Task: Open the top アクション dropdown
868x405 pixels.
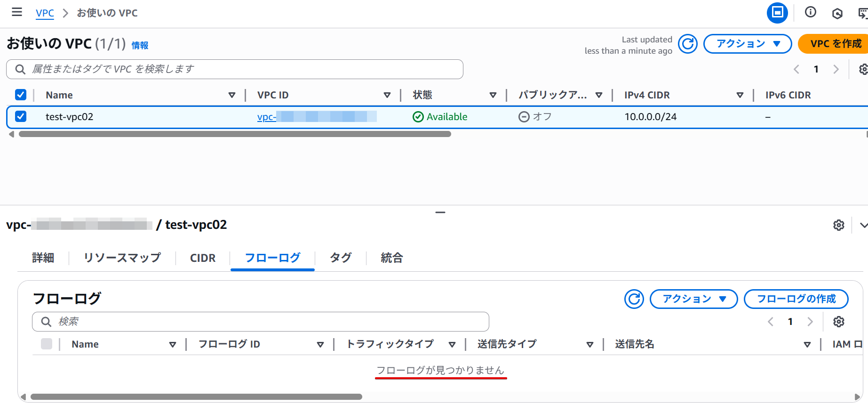Action: 748,44
